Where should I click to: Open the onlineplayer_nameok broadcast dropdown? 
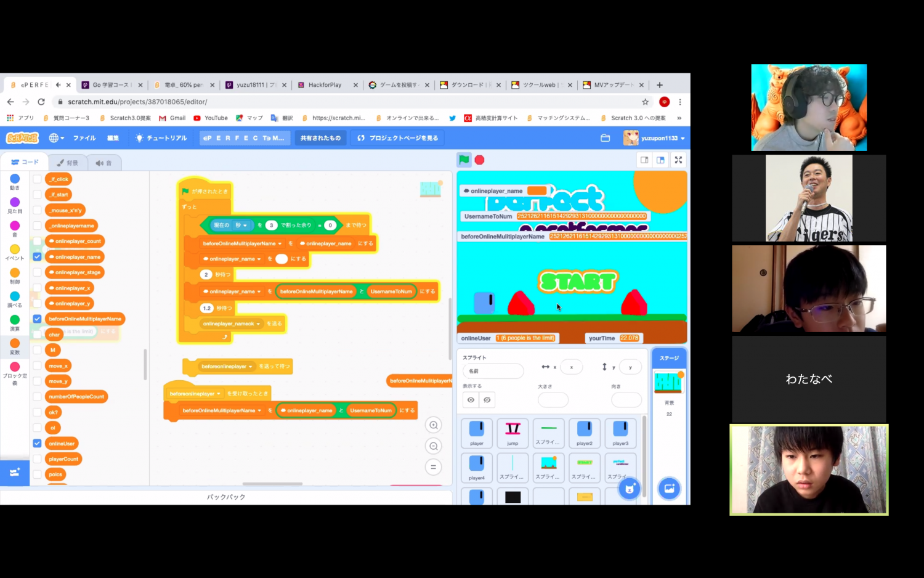coord(258,324)
